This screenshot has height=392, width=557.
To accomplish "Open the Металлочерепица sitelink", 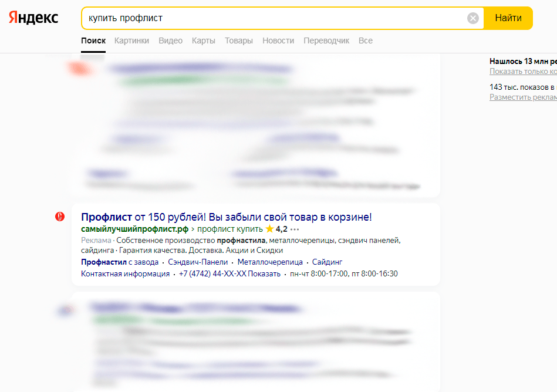I will (270, 262).
